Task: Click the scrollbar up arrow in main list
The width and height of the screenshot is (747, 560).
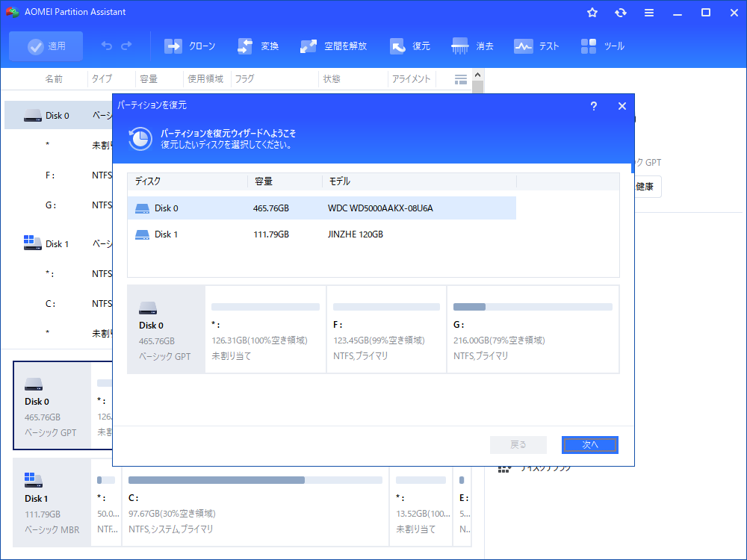Action: click(478, 75)
